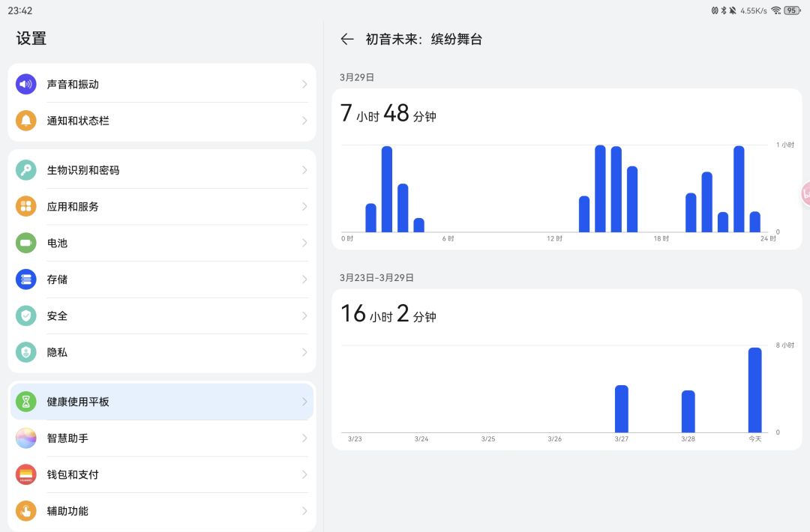Viewport: 810px width, 532px height.
Task: Open the 通知和状态栏 settings entry
Action: coord(162,121)
